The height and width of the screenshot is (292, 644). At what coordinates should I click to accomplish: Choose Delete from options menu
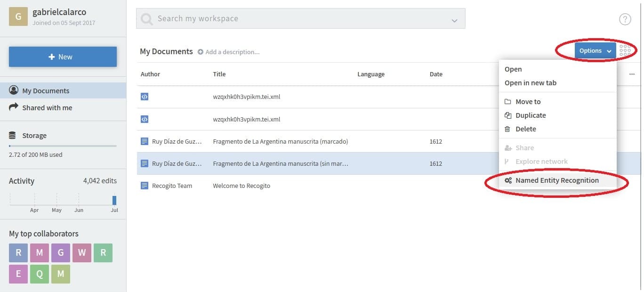525,129
